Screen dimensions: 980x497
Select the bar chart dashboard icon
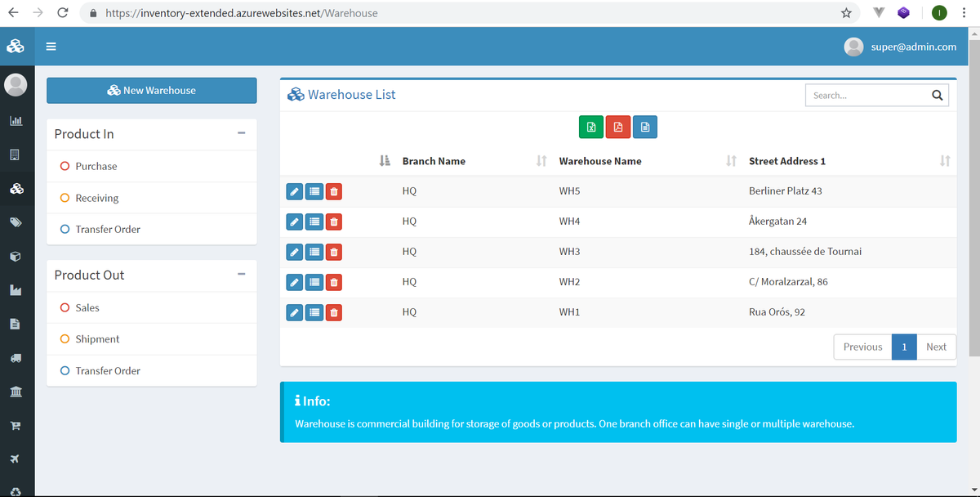tap(16, 120)
